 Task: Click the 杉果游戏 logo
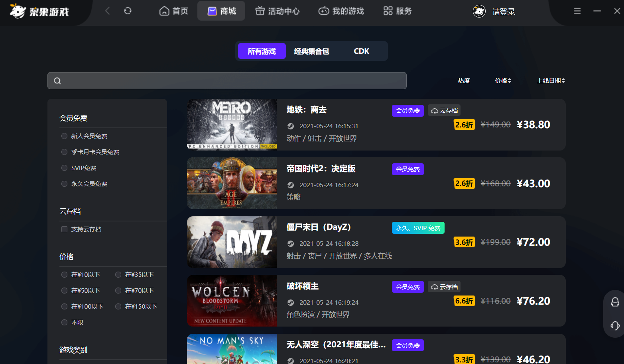coord(39,11)
